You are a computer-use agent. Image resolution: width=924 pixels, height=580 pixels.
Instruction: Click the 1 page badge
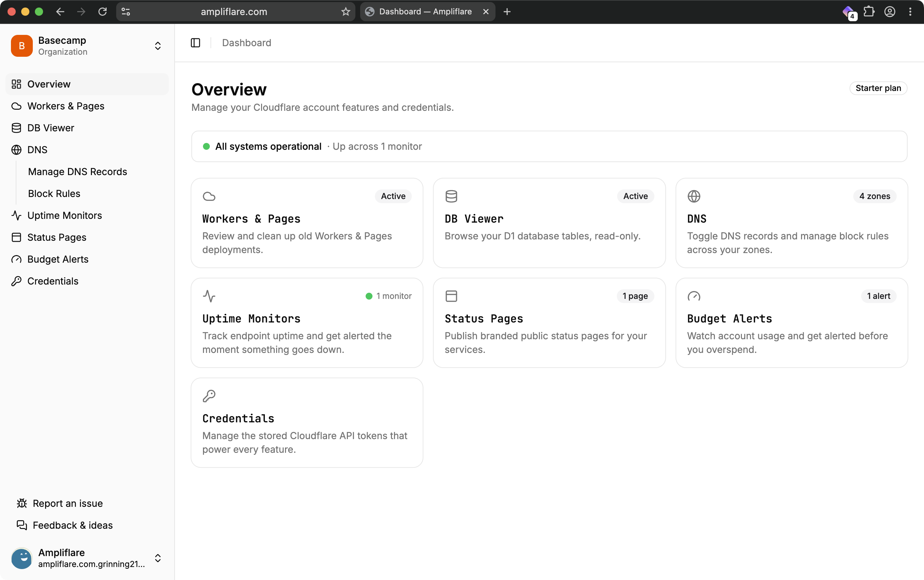point(635,296)
